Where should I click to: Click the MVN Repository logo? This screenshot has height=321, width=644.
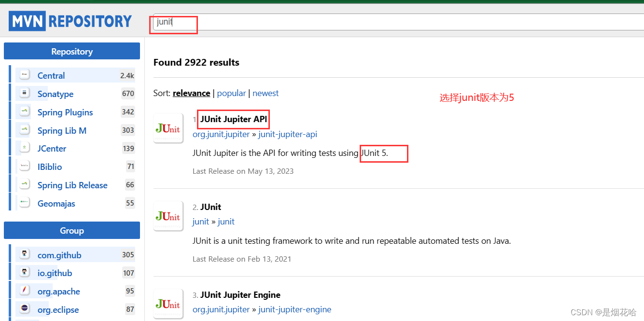(70, 21)
